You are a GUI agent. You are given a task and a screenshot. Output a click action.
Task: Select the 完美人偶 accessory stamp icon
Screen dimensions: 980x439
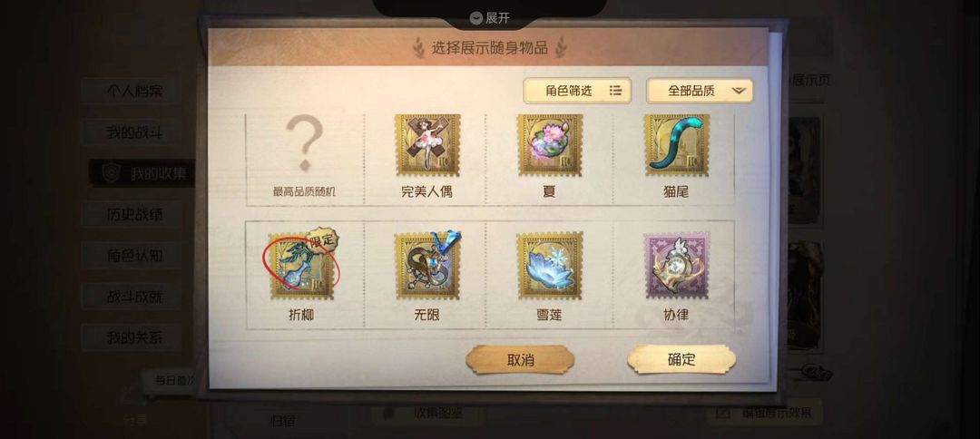pos(427,145)
